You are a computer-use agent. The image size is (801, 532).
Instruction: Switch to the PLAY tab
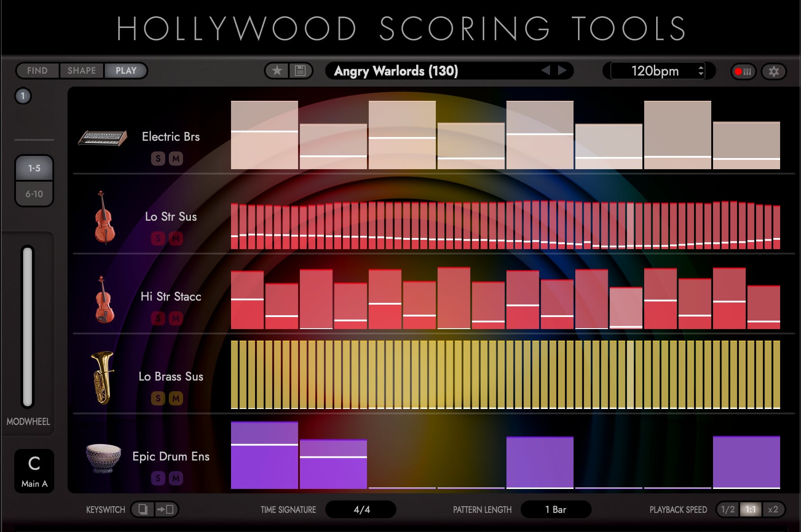[126, 71]
